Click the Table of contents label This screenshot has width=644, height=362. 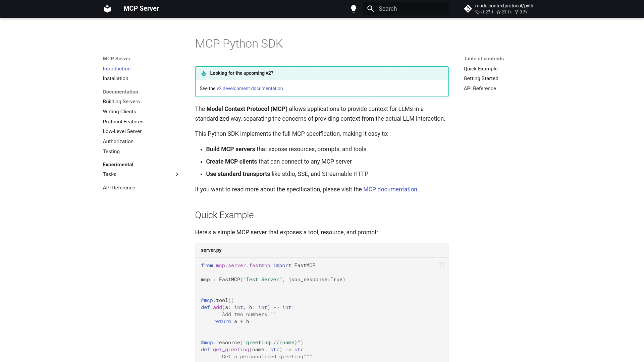[x=484, y=59]
